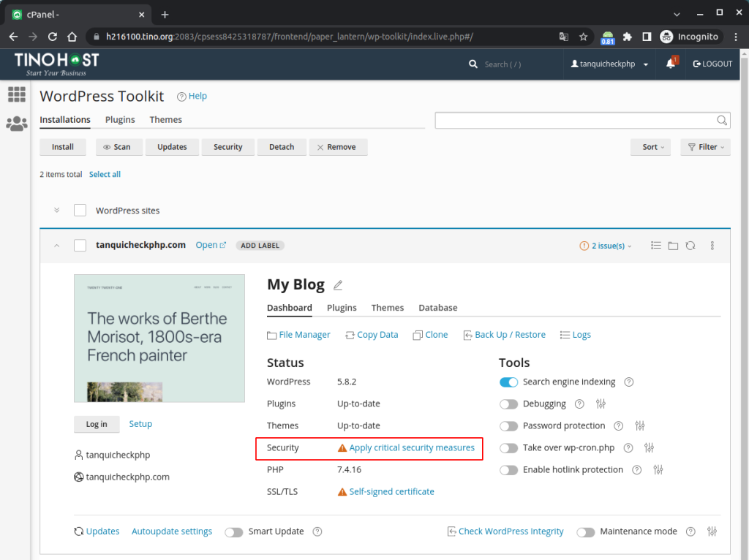Viewport: 749px width, 560px height.
Task: Click Apply critical security measures link
Action: coord(412,448)
